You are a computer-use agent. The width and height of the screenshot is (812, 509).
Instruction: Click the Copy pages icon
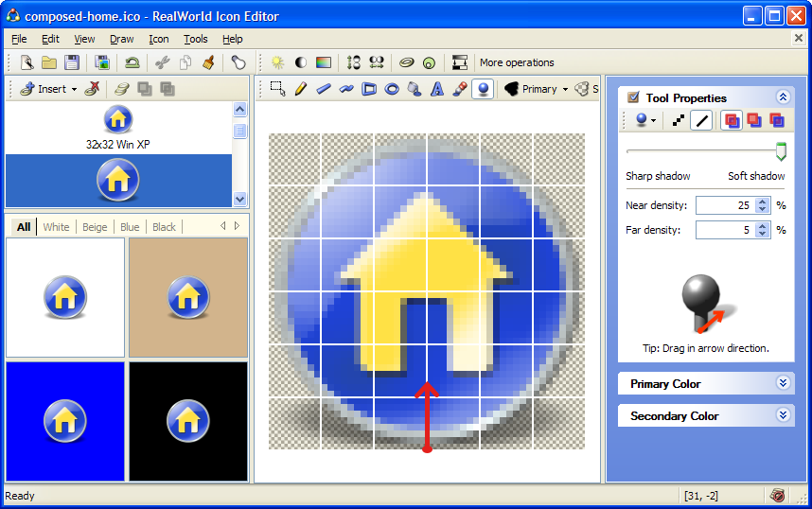coord(185,62)
